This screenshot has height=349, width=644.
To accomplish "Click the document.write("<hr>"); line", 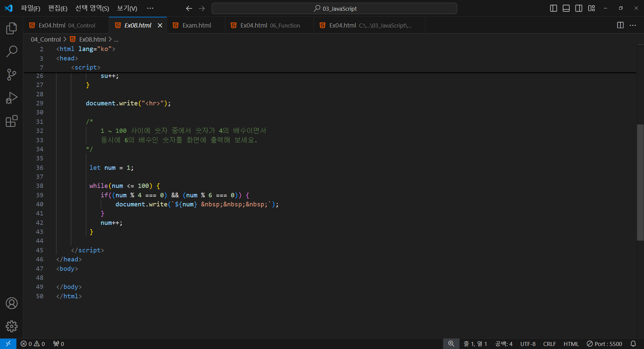I will point(128,103).
